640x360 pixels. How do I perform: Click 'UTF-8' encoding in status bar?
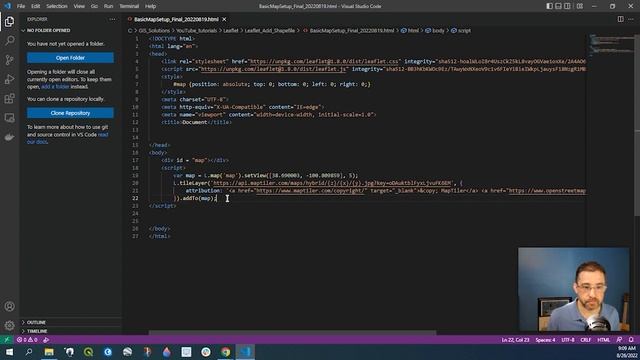(x=568, y=340)
